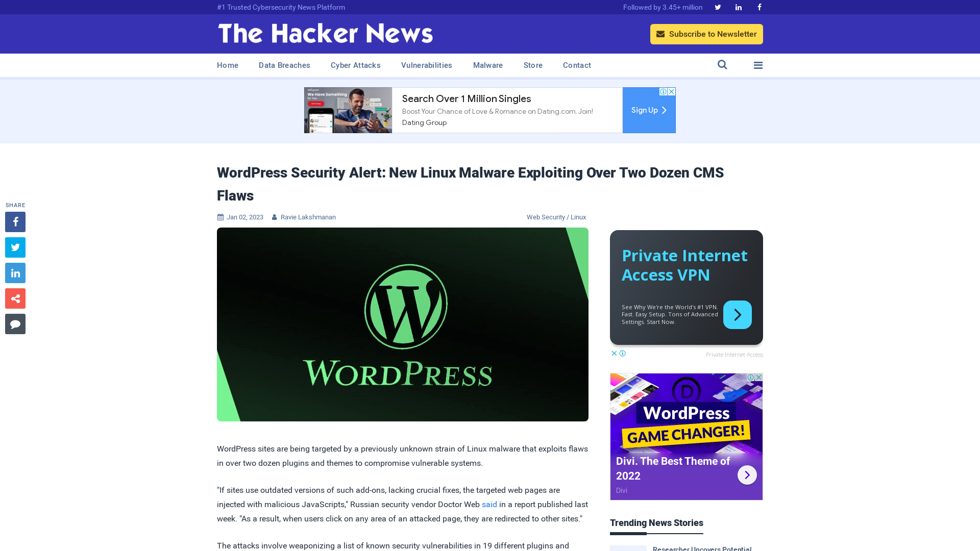Viewport: 980px width, 551px height.
Task: Click the Twitter share icon
Action: click(x=15, y=247)
